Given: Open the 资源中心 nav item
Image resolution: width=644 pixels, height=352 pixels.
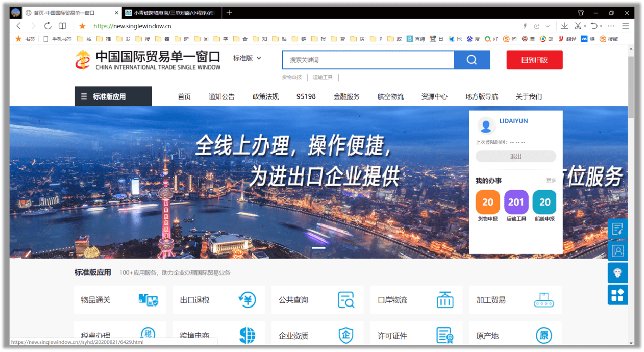Looking at the screenshot, I should tap(434, 96).
